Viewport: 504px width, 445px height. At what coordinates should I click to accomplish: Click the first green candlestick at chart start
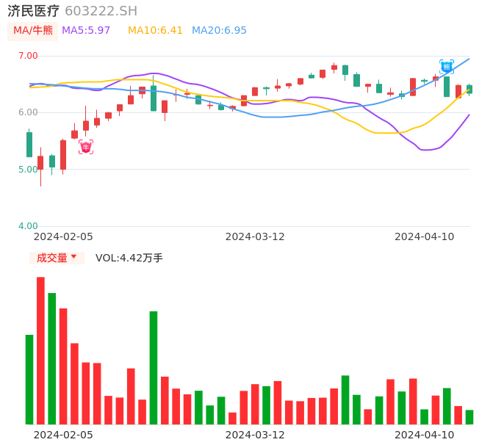[29, 144]
